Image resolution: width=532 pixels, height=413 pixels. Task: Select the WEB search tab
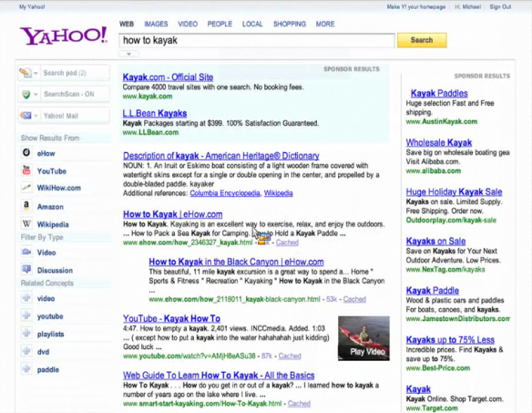(127, 24)
